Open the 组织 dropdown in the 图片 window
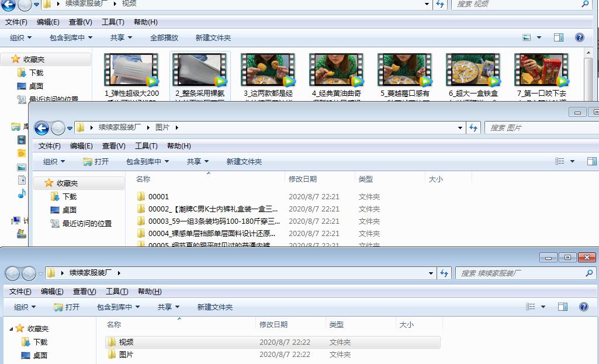599x364 pixels. (x=53, y=161)
